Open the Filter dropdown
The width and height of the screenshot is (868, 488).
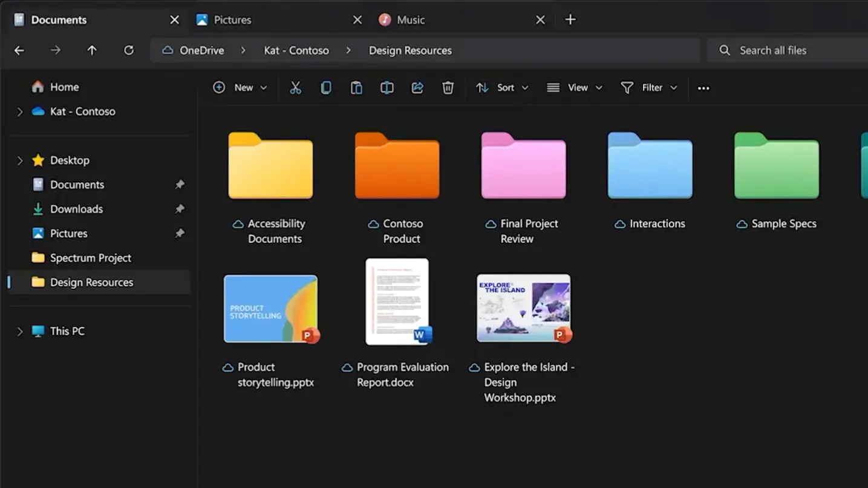pos(649,88)
